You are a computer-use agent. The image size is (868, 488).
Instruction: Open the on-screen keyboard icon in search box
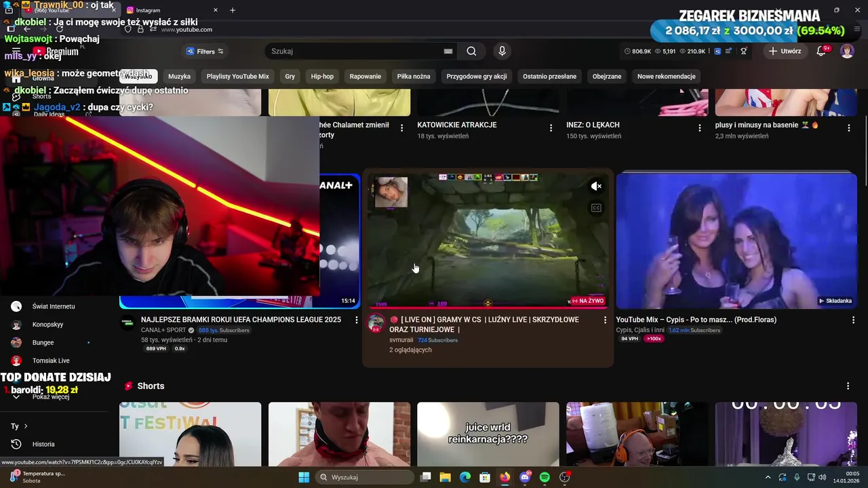(448, 52)
